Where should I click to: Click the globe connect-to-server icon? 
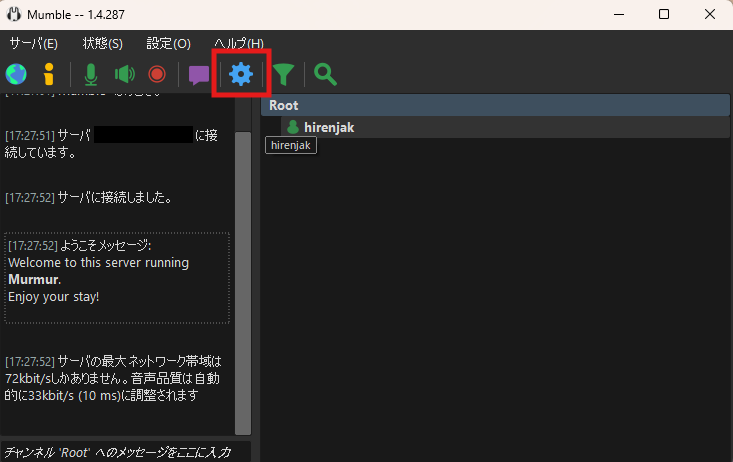coord(16,74)
